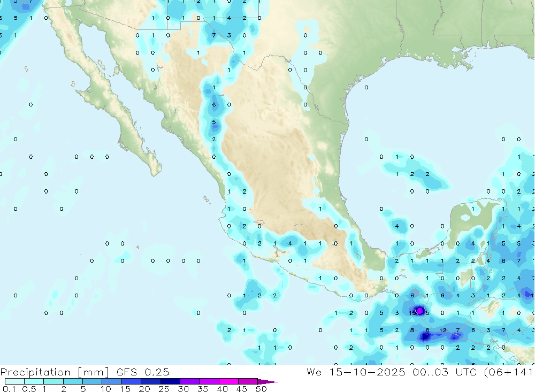Click the 'Precipitation [mm]' title text
This screenshot has height=392, width=535.
[x=55, y=372]
